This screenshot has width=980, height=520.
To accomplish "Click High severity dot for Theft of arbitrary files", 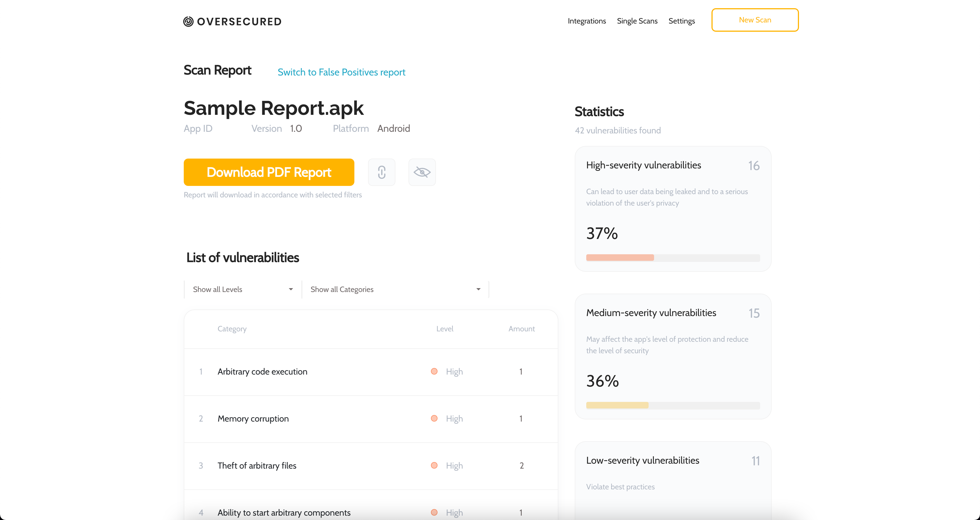I will [x=434, y=465].
